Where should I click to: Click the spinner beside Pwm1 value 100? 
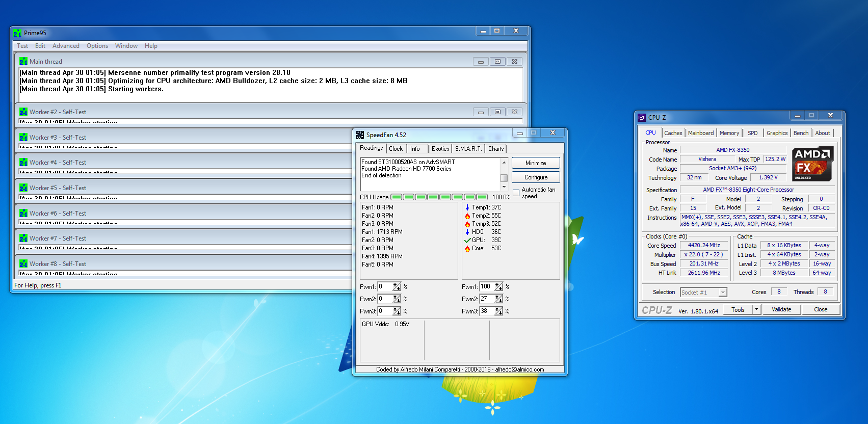498,287
